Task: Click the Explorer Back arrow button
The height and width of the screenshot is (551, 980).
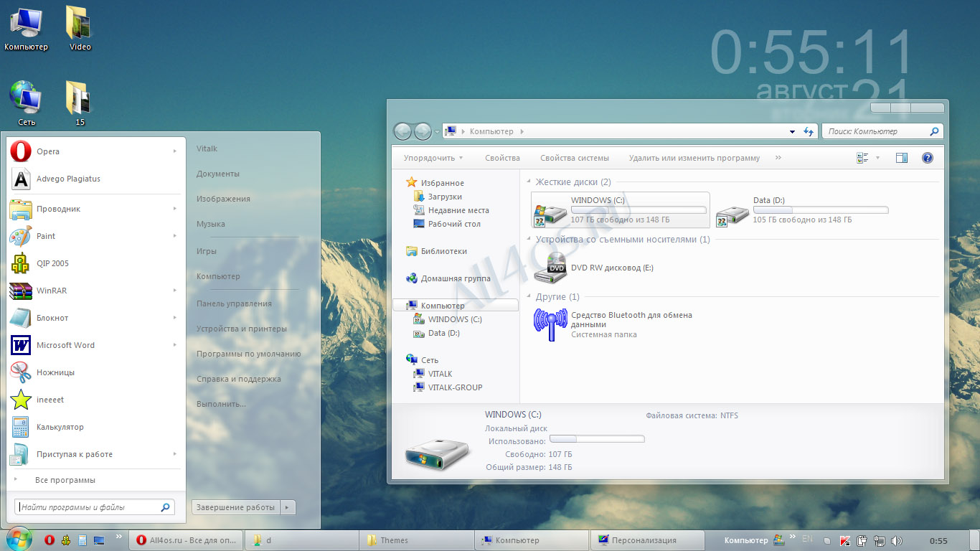Action: click(402, 131)
